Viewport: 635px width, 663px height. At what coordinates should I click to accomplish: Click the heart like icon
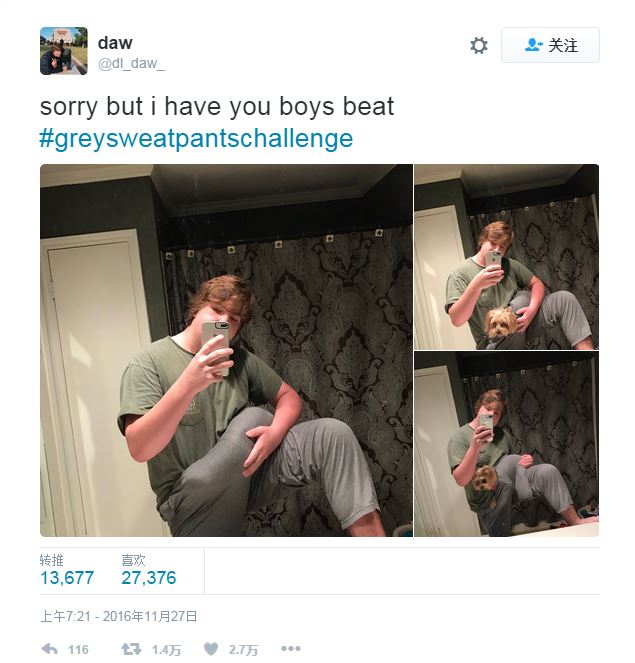click(x=211, y=649)
